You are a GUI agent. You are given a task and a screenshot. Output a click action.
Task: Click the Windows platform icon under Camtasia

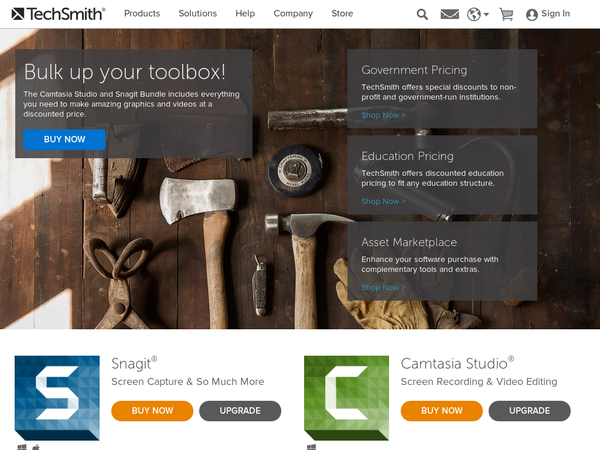pos(311,447)
